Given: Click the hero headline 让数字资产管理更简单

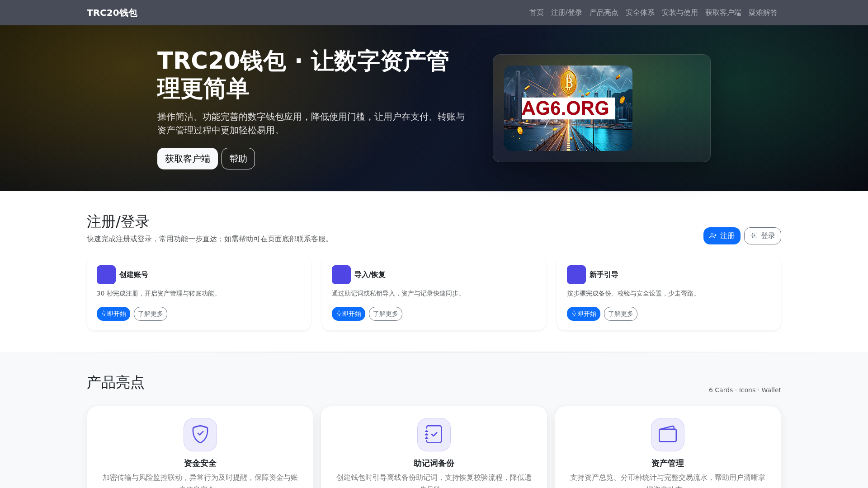Looking at the screenshot, I should pos(303,75).
